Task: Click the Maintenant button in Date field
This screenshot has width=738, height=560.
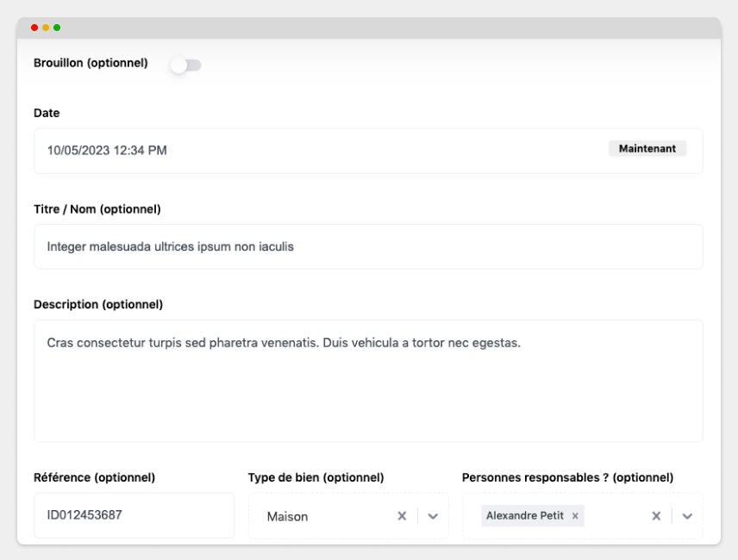Action: click(x=647, y=148)
